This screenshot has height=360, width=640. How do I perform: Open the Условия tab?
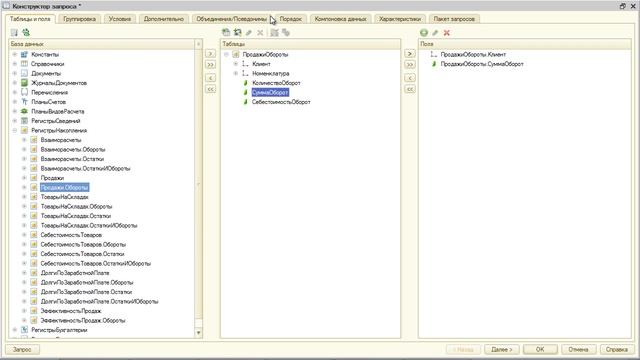click(120, 19)
